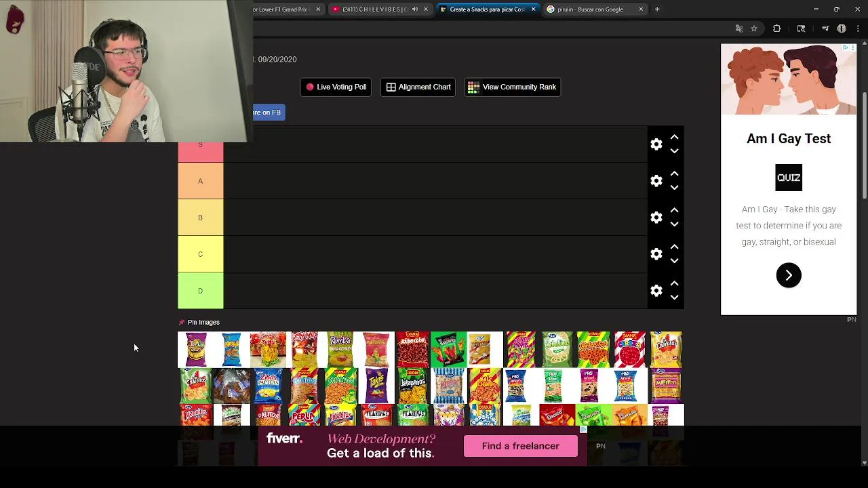Open the browser three-dot menu
This screenshot has height=488, width=868.
858,28
